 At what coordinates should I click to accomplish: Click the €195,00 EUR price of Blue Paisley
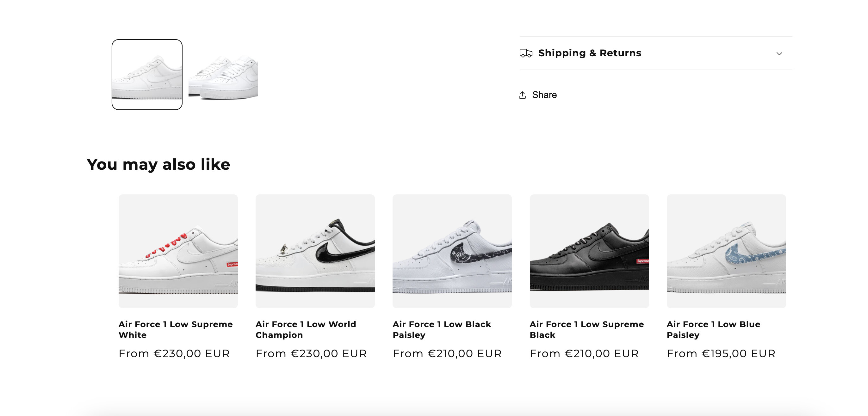pyautogui.click(x=738, y=353)
